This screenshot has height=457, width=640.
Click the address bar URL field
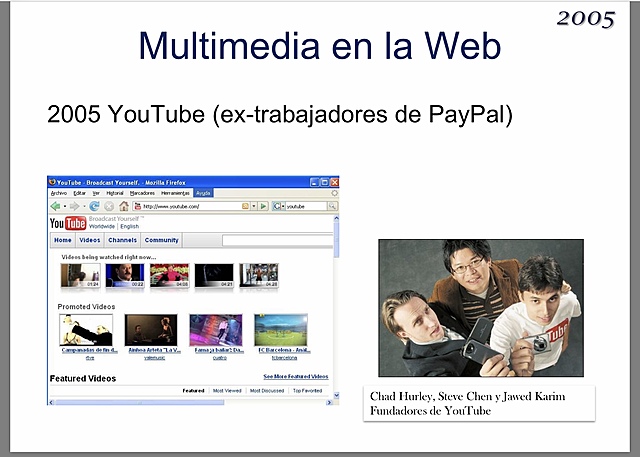pos(192,206)
